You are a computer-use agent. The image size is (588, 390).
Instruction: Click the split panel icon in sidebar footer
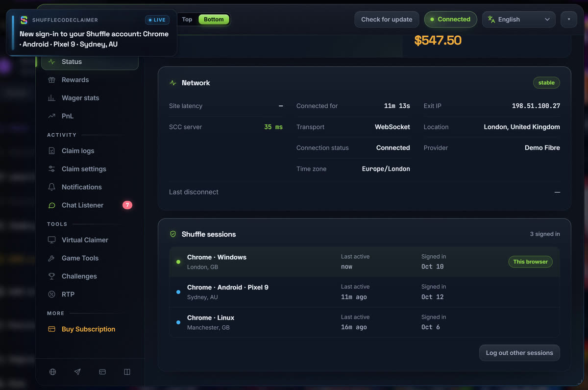click(x=127, y=372)
